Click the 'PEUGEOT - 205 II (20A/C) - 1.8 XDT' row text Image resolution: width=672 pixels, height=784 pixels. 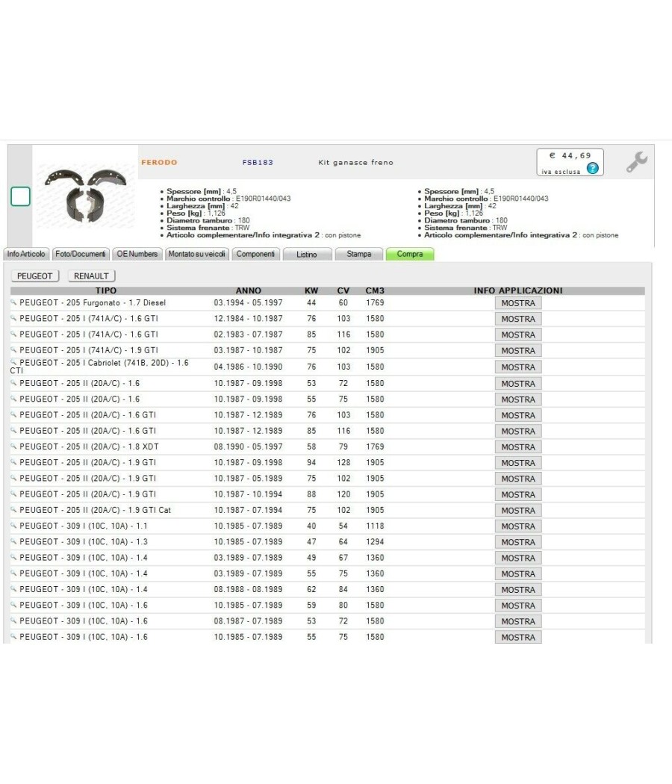coord(89,447)
